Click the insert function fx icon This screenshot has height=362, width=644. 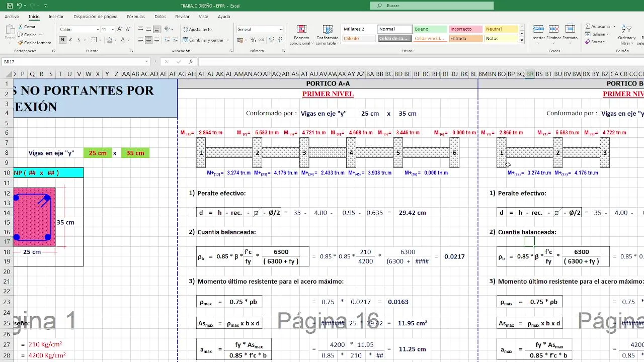191,62
